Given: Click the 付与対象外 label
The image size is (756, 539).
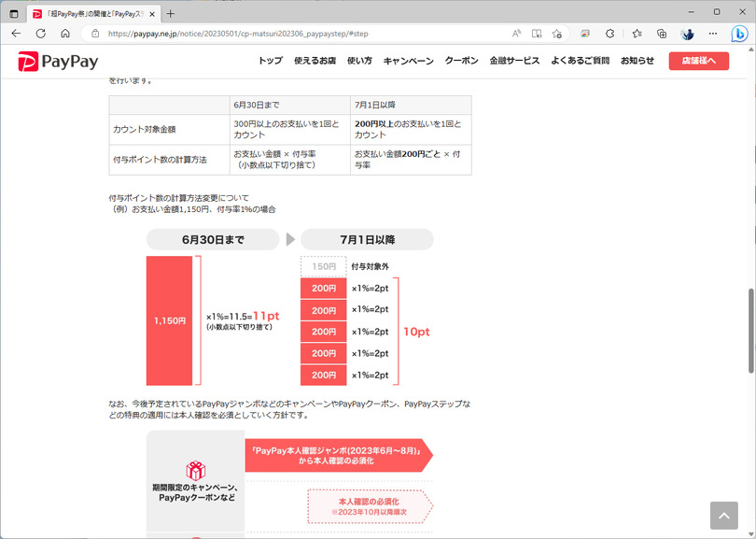Looking at the screenshot, I should click(x=370, y=266).
